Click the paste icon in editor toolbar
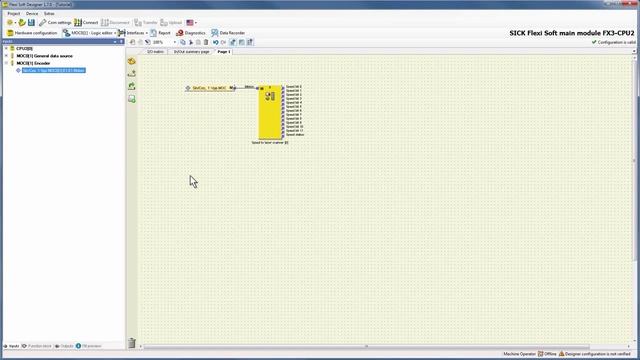The image size is (640, 360). 198,42
